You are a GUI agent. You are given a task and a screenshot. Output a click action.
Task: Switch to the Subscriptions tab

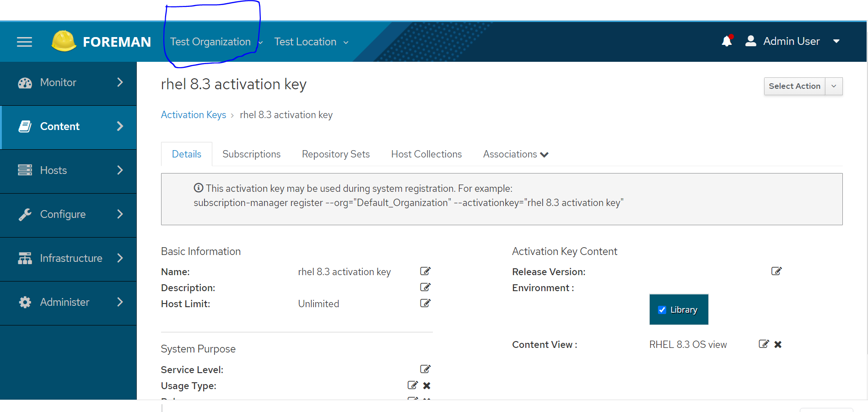pyautogui.click(x=251, y=154)
